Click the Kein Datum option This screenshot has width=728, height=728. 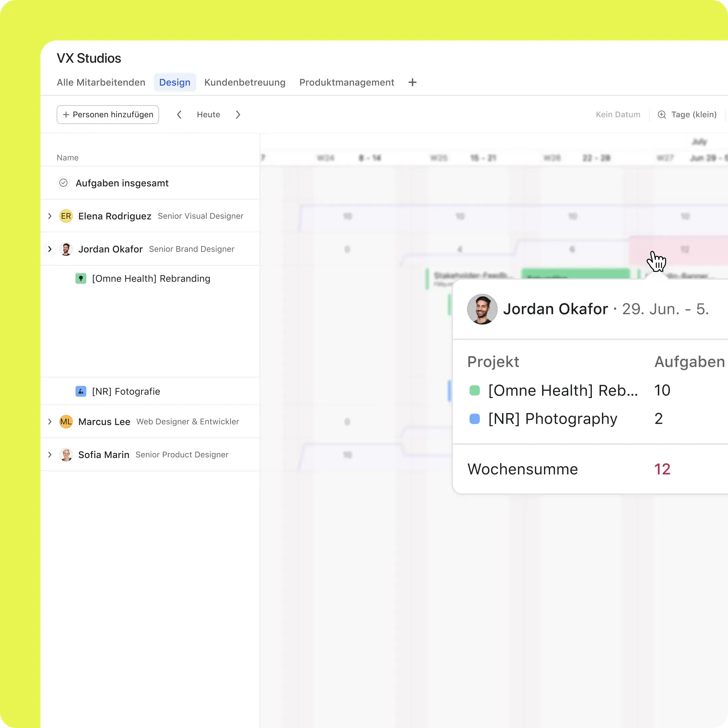pyautogui.click(x=617, y=115)
